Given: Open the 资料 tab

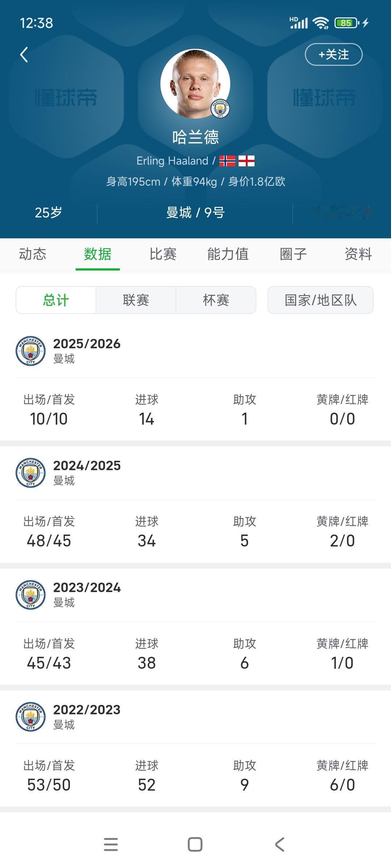Looking at the screenshot, I should [x=358, y=254].
